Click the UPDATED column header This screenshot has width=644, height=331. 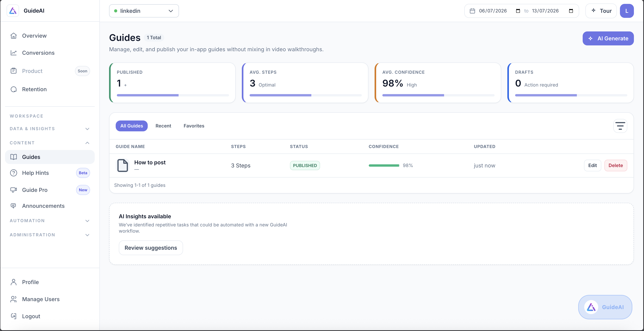coord(484,146)
